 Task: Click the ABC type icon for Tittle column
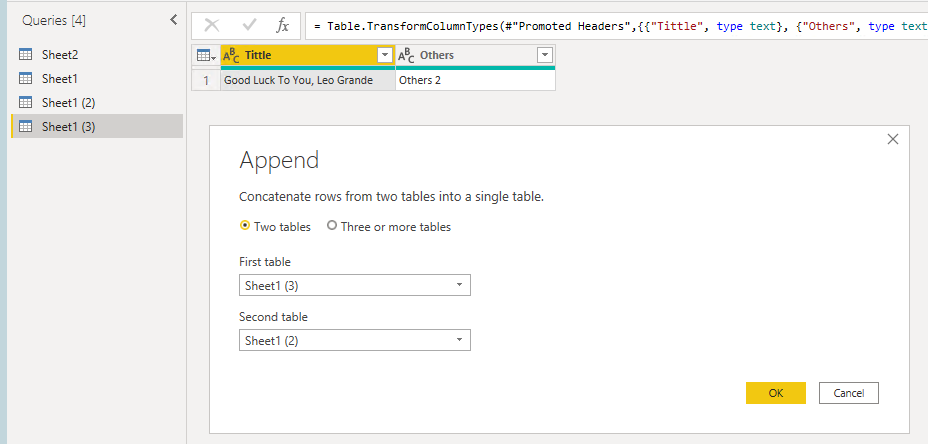[x=231, y=56]
